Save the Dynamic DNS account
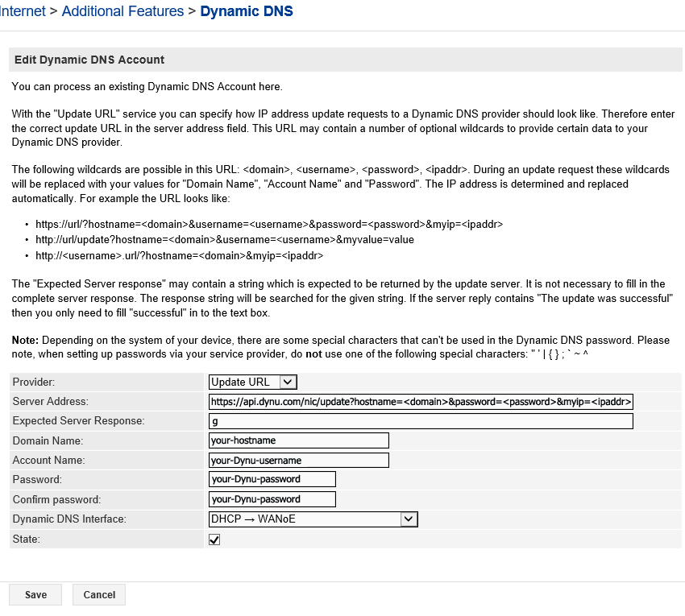The image size is (685, 616). point(35,594)
